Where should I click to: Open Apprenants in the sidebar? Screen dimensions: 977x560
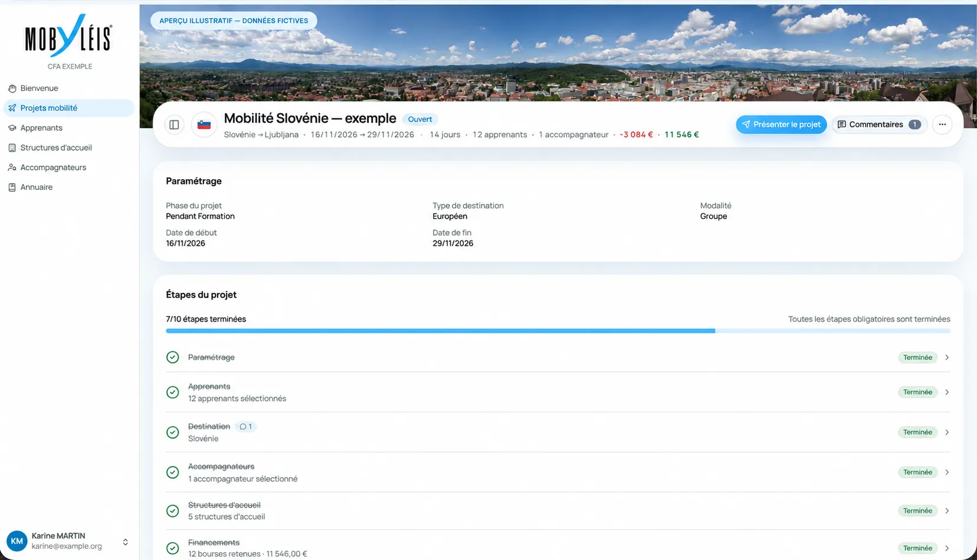[68, 128]
